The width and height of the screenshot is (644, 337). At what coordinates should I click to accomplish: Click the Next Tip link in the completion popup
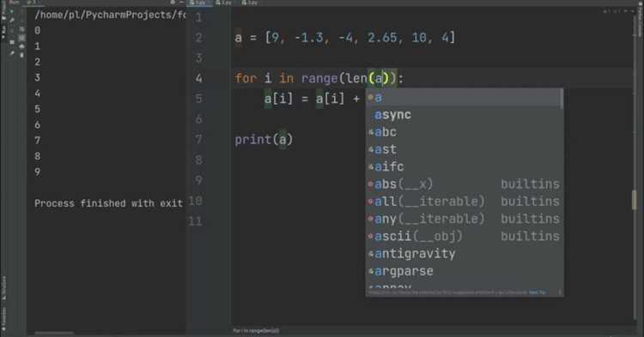coord(538,292)
